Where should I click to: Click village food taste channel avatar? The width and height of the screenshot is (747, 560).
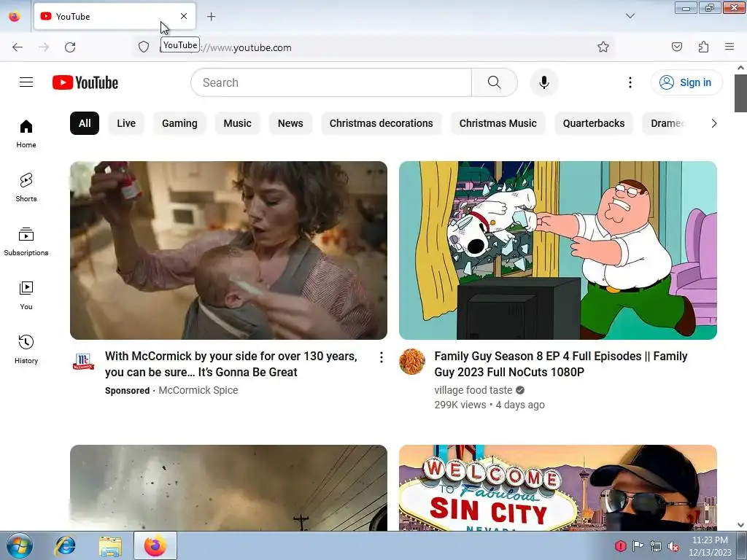412,362
